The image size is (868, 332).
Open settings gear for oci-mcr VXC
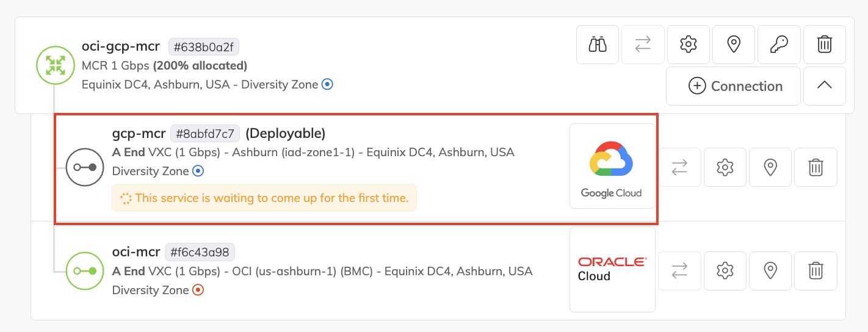coord(725,270)
